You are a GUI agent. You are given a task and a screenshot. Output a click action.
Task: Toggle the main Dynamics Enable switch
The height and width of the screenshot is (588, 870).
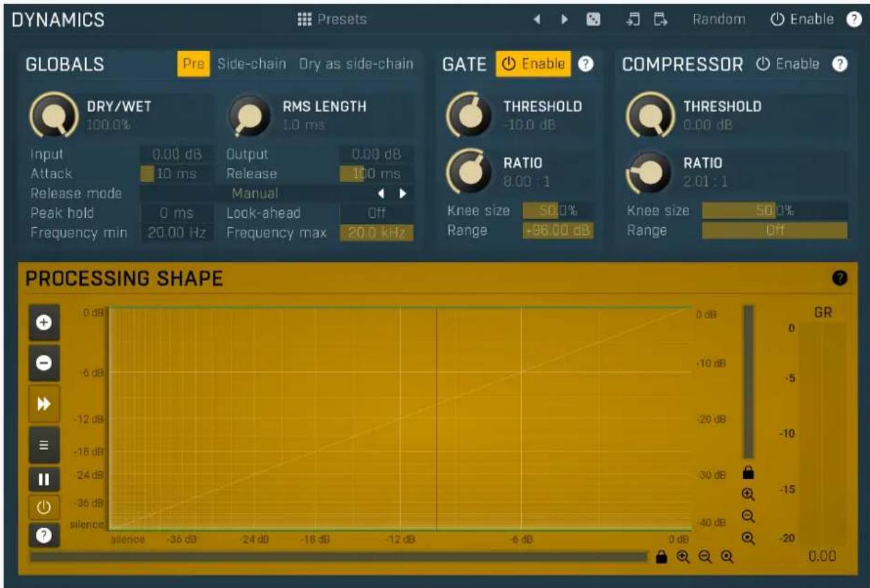click(x=802, y=19)
